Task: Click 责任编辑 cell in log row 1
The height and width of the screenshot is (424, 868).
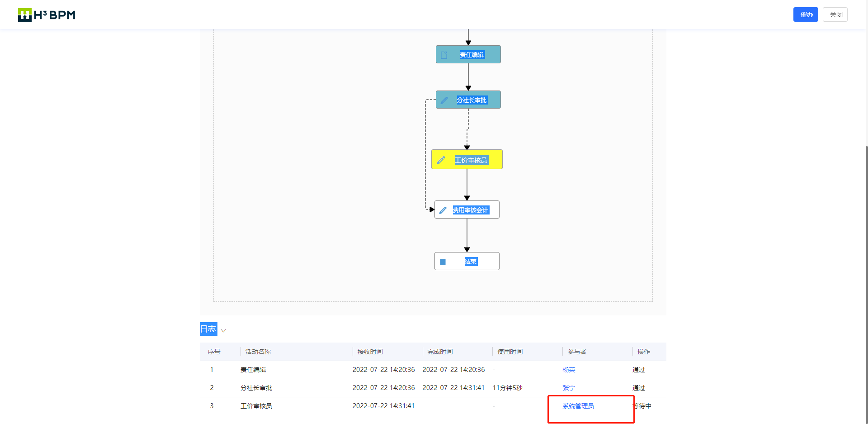Action: (253, 370)
